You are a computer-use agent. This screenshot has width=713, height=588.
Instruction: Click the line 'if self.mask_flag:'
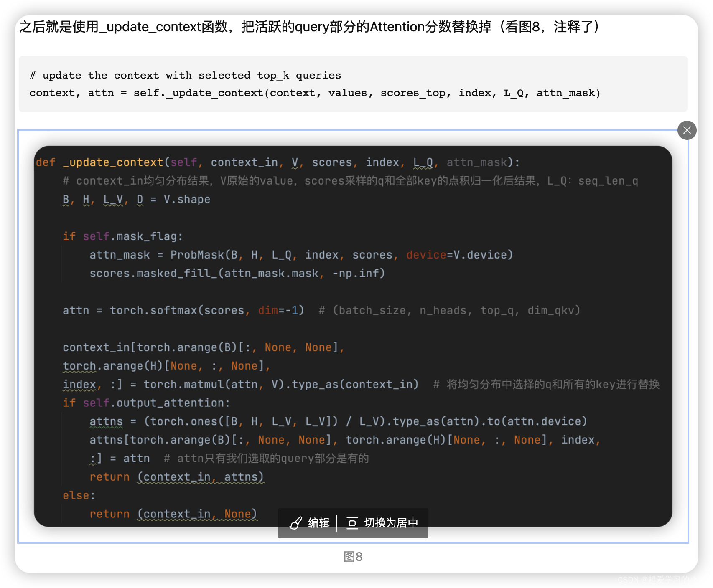click(123, 236)
